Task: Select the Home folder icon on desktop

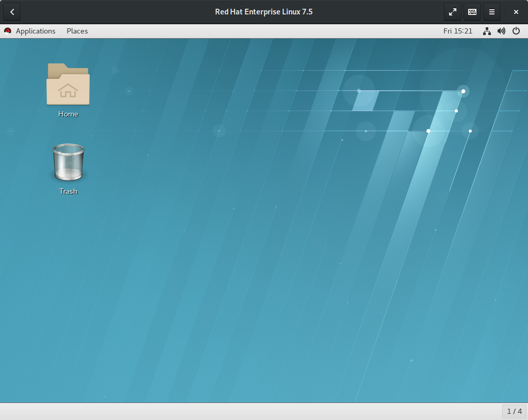Action: pos(68,84)
